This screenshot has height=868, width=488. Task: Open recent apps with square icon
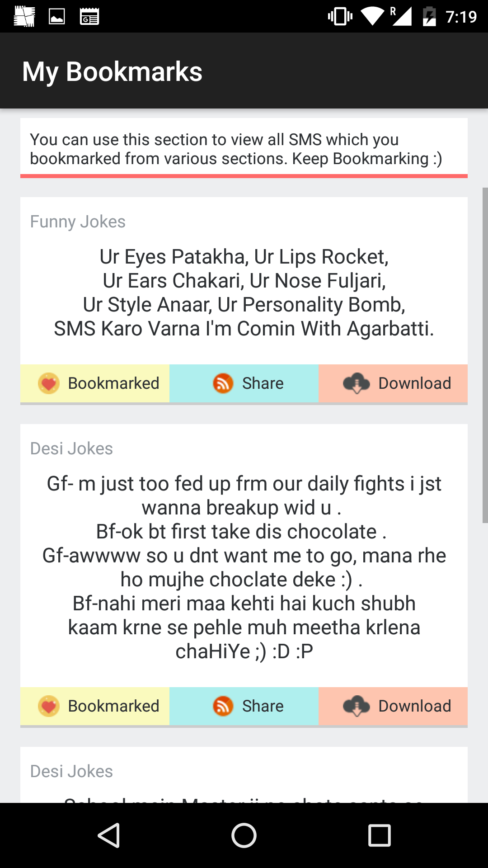point(379,835)
